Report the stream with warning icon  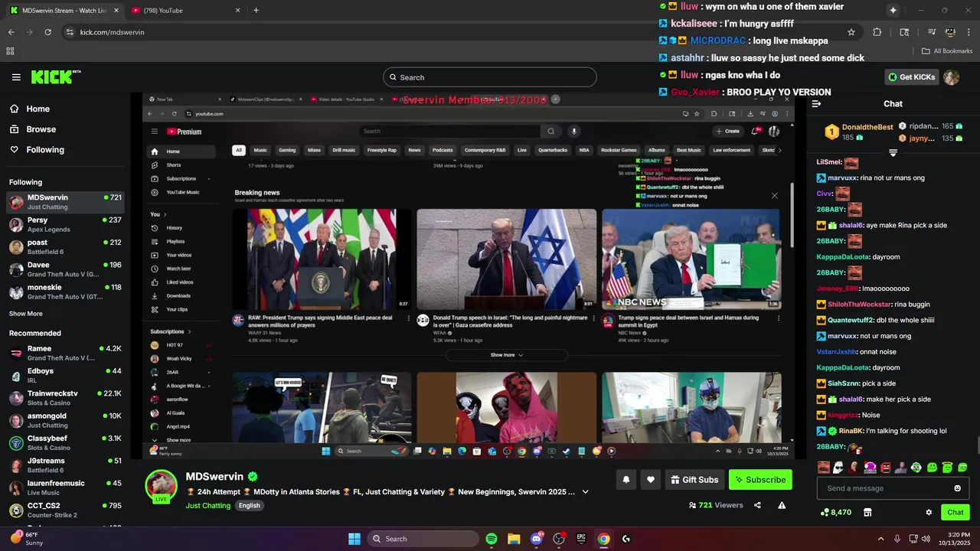[x=782, y=505]
